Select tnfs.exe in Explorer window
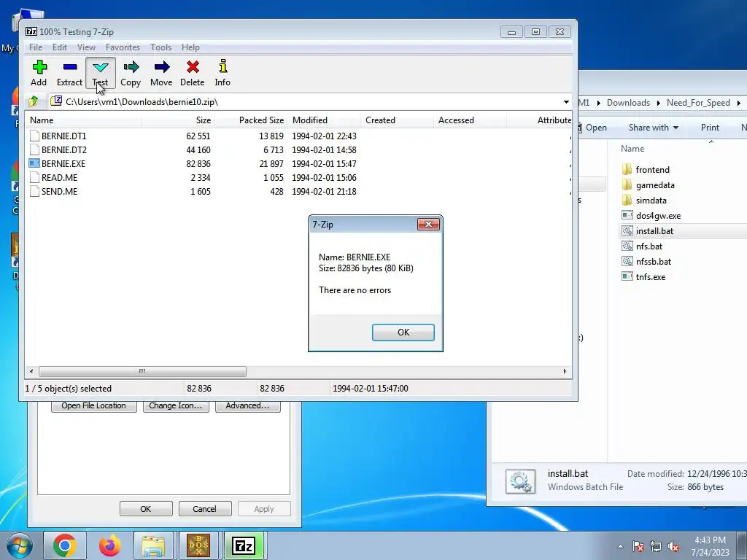 click(x=643, y=276)
